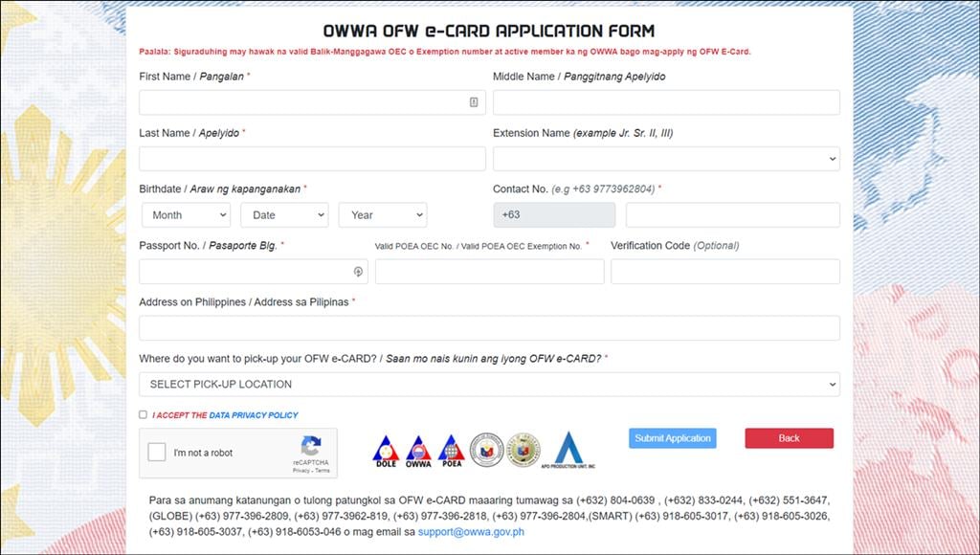Click the POEA logo icon
This screenshot has height=555, width=980.
(x=452, y=452)
